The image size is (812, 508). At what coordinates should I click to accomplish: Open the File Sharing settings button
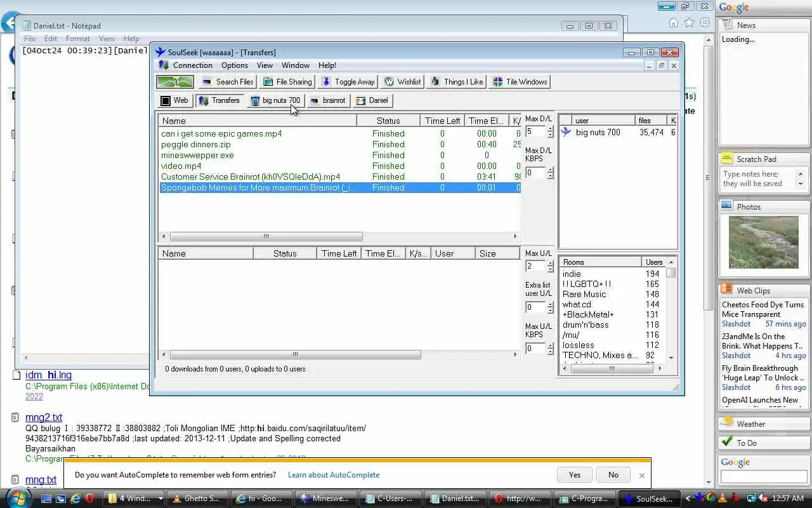click(x=288, y=82)
